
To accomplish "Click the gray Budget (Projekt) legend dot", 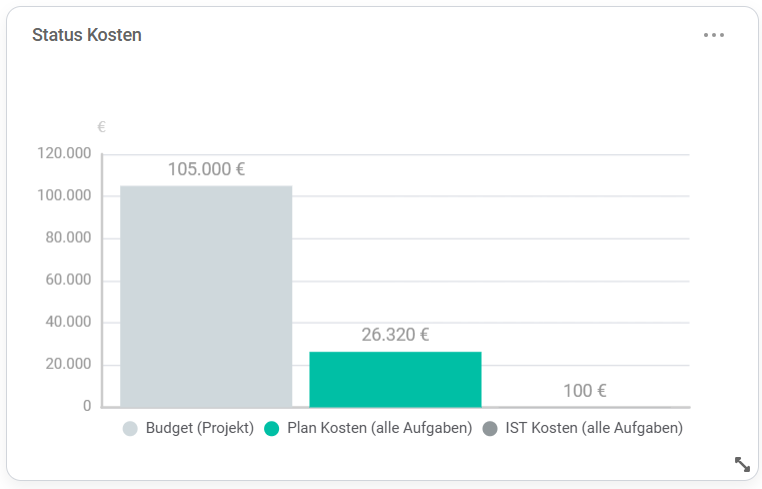I will coord(130,429).
